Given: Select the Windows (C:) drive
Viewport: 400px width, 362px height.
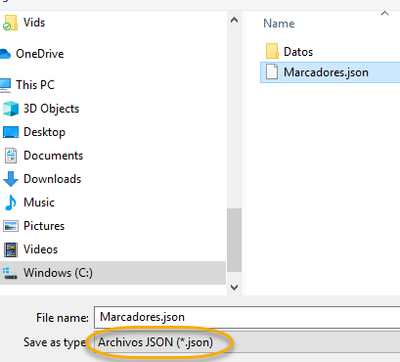Looking at the screenshot, I should pos(113,273).
